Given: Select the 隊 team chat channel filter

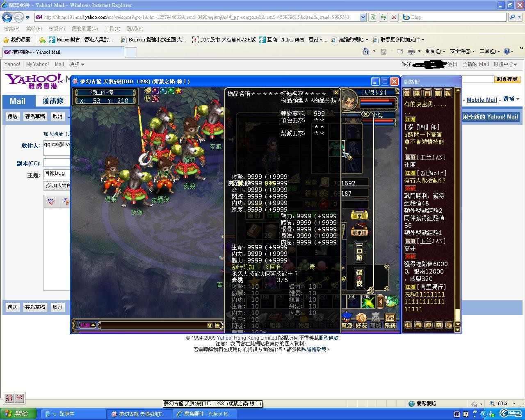Looking at the screenshot, I should [x=417, y=94].
